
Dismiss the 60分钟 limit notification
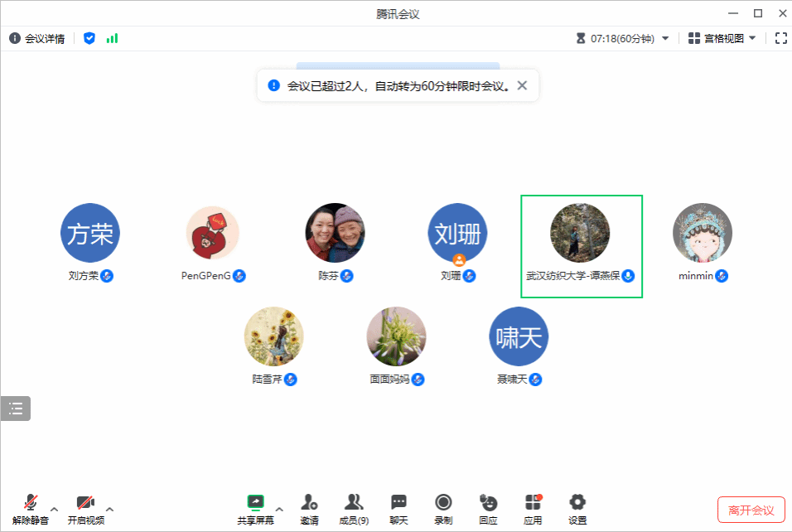522,85
